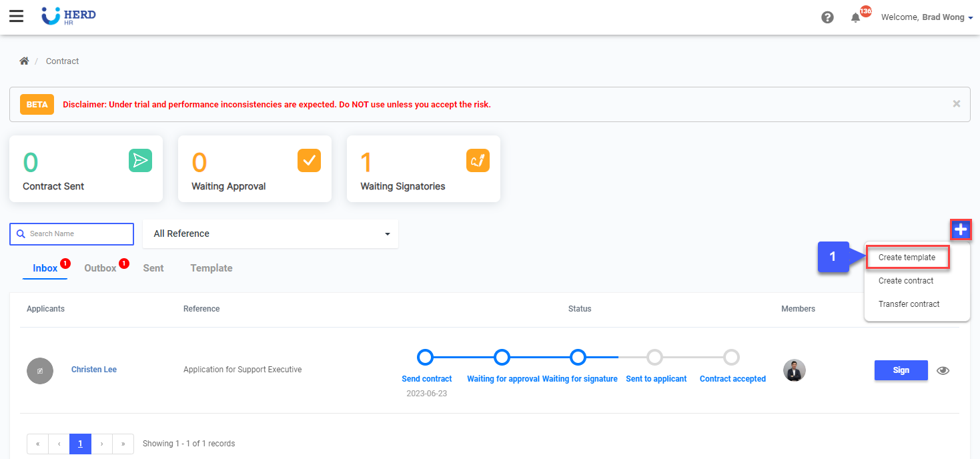Switch to the Outbox tab
Image resolution: width=980 pixels, height=459 pixels.
[100, 268]
